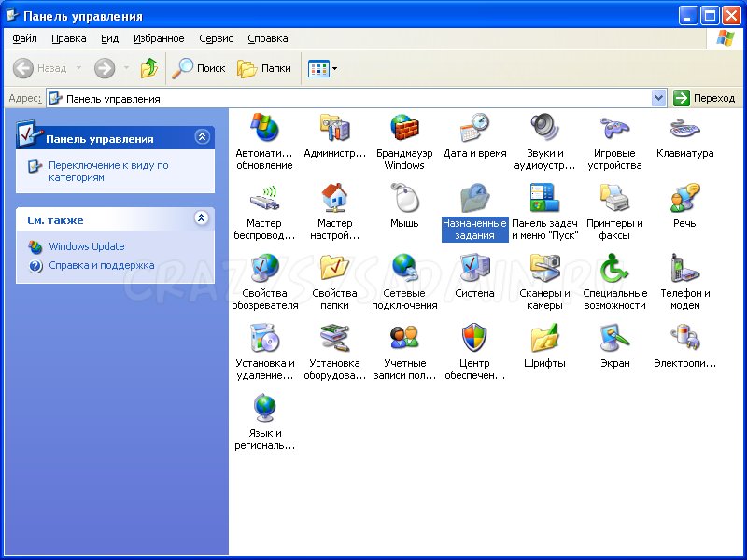Select the Система icon
Viewport: 747px width, 560px height.
[474, 268]
